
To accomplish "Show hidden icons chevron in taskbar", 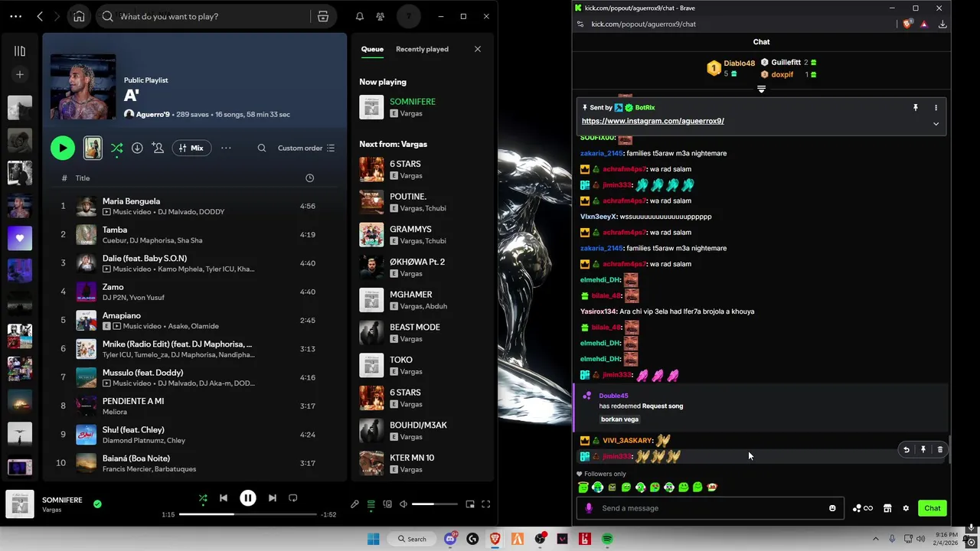I will (x=876, y=539).
